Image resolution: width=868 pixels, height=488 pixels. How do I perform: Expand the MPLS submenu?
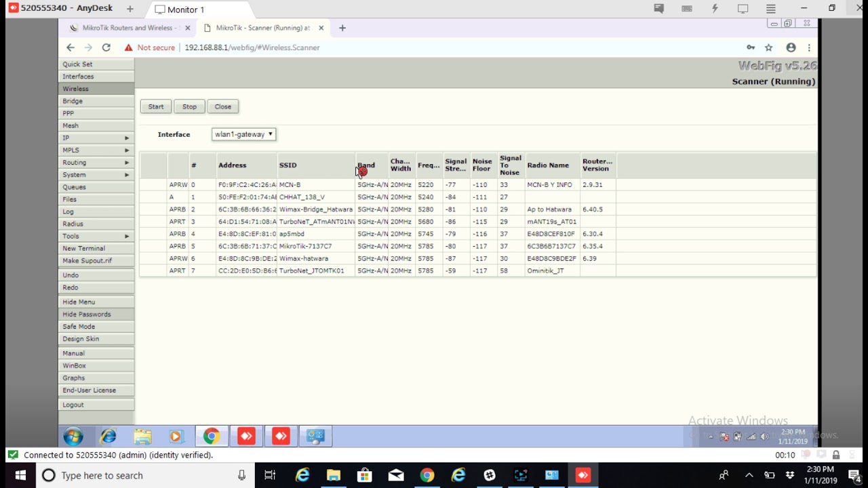[x=96, y=150]
